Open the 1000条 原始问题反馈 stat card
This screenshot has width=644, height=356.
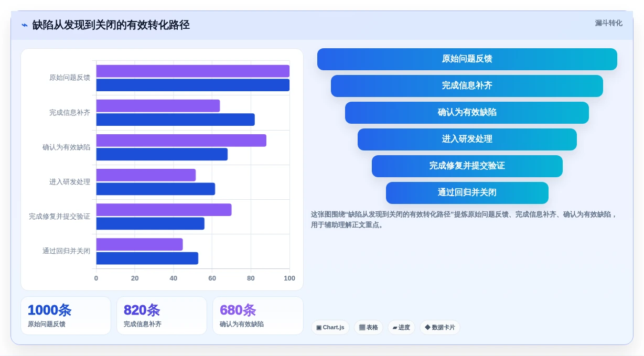click(x=66, y=316)
